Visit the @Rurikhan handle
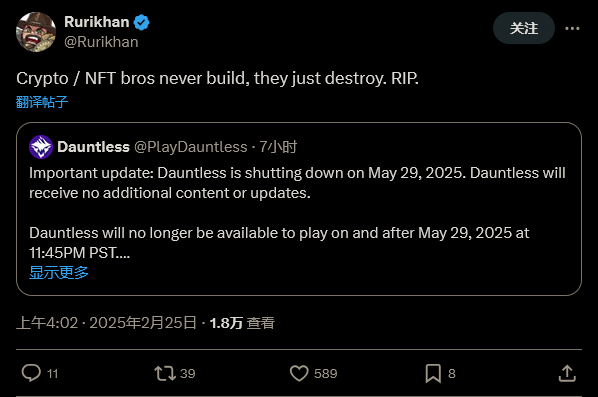 101,42
